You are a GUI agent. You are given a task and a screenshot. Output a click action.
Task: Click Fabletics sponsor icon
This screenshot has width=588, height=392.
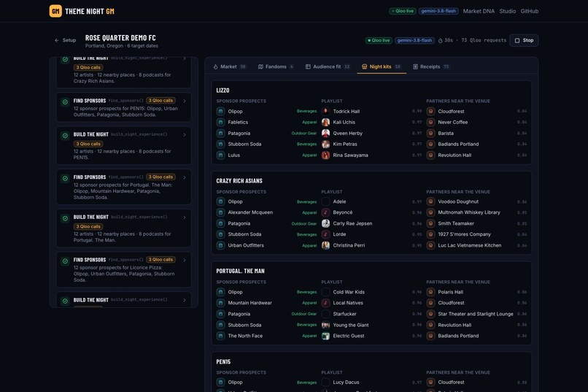pos(220,123)
